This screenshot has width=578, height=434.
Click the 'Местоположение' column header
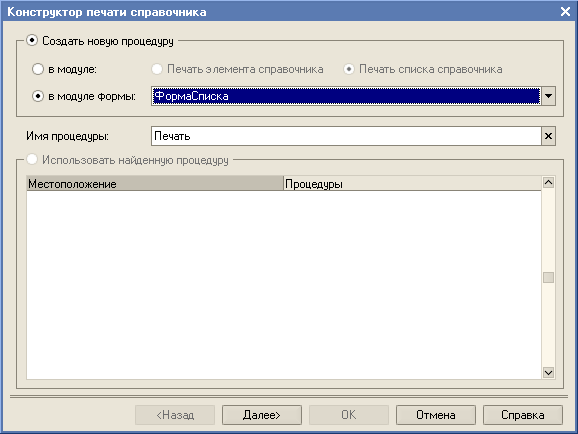pos(155,184)
